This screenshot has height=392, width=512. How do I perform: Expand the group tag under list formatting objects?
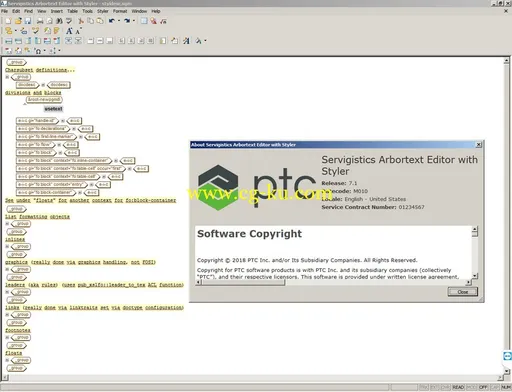pyautogui.click(x=7, y=224)
